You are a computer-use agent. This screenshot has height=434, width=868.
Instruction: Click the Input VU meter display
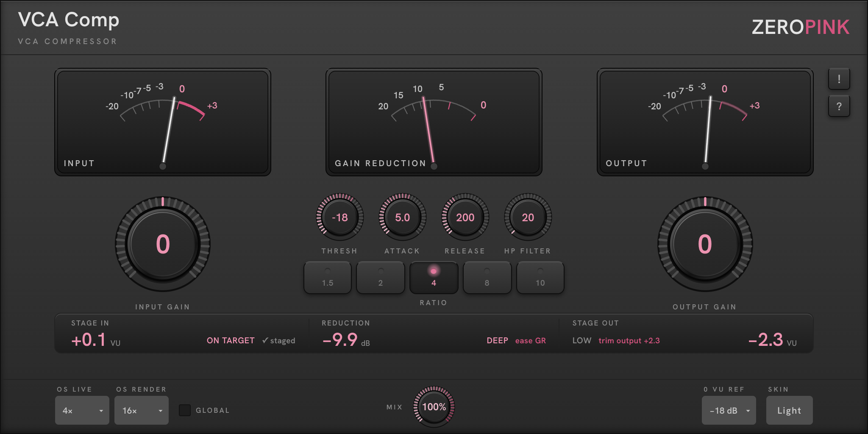[x=163, y=122]
